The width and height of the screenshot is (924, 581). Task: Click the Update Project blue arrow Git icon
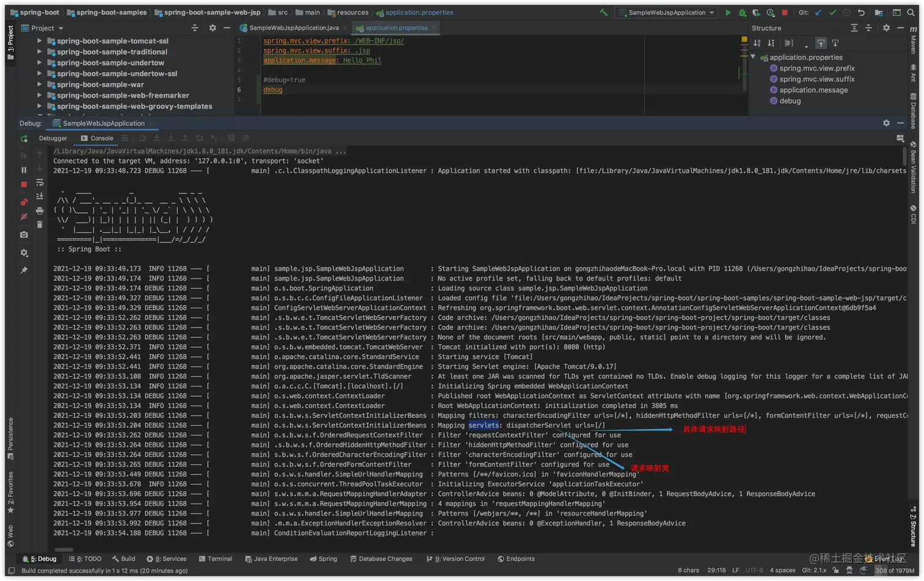coord(818,12)
